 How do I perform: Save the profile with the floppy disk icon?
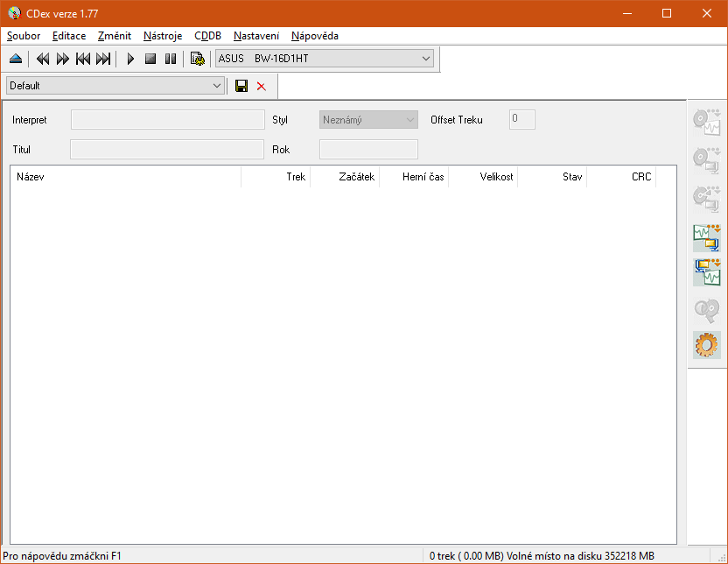point(241,86)
